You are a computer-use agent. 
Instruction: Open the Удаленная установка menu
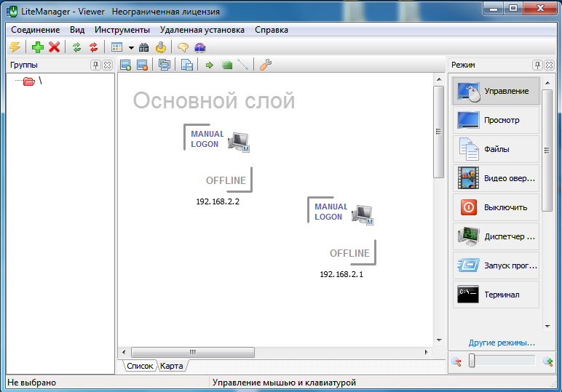tap(202, 30)
